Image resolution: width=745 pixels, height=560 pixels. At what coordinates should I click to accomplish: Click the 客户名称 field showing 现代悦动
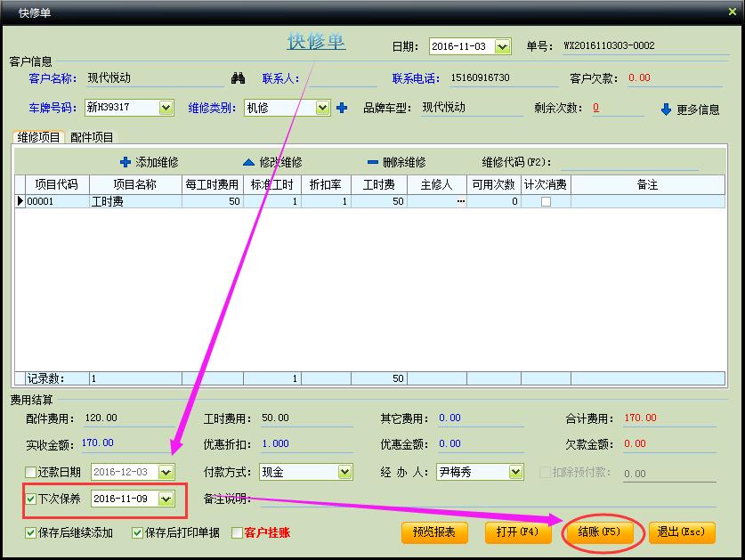[155, 78]
